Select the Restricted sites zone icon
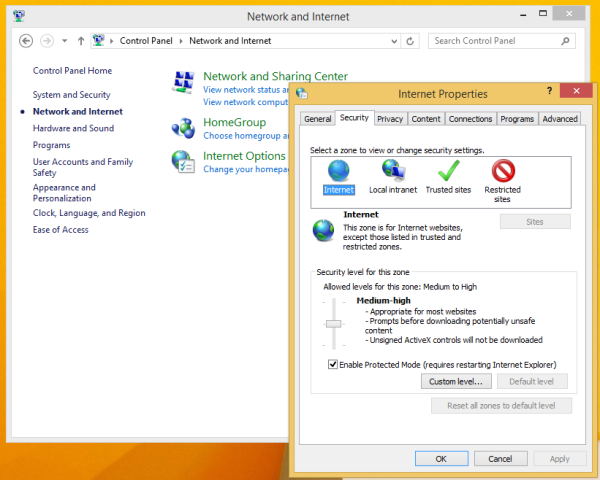The image size is (600, 480). coord(503,171)
